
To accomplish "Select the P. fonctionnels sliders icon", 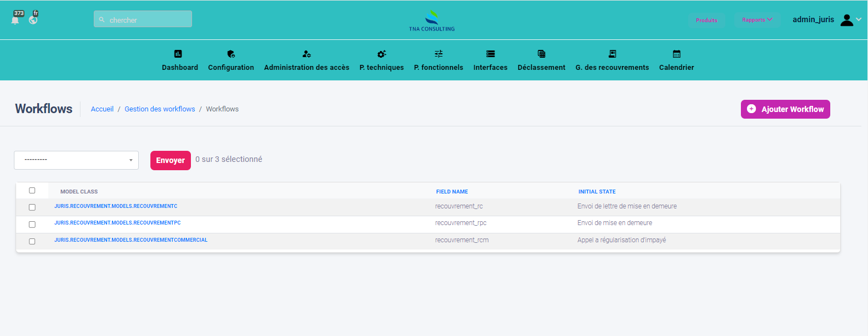I will (x=438, y=54).
